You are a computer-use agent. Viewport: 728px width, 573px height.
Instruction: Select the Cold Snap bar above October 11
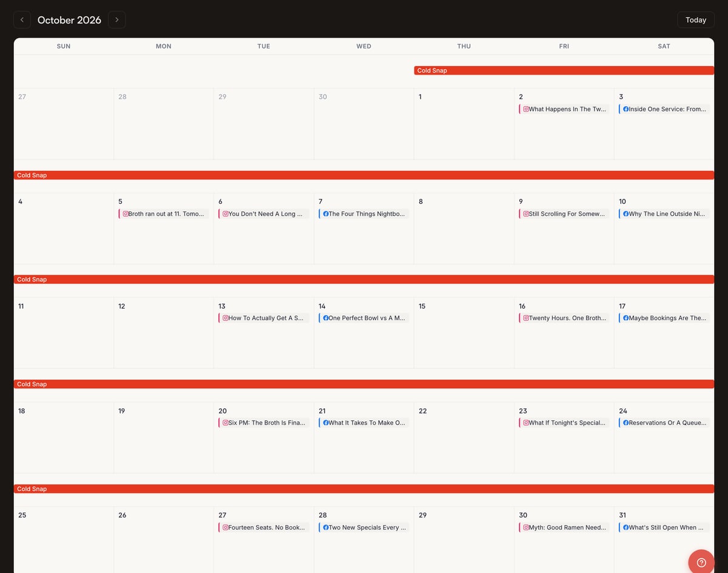coord(364,280)
